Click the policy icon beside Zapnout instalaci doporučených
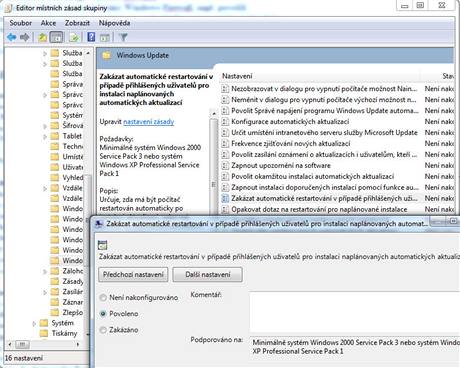This screenshot has height=368, width=460. pos(225,188)
